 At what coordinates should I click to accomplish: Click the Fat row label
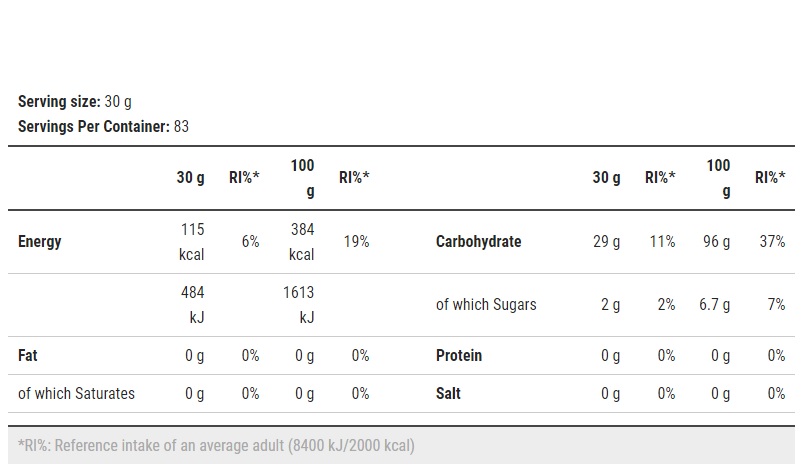[x=28, y=356]
